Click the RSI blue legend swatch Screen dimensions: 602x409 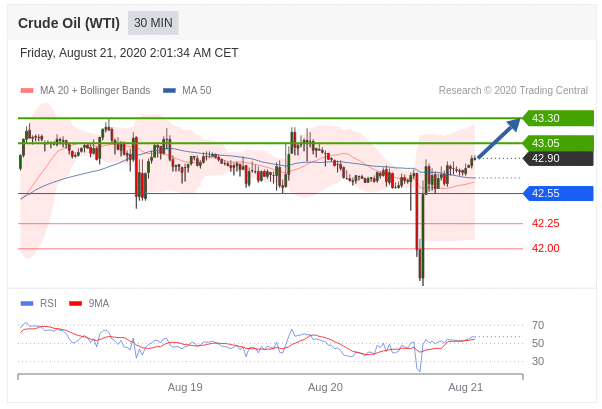click(27, 303)
